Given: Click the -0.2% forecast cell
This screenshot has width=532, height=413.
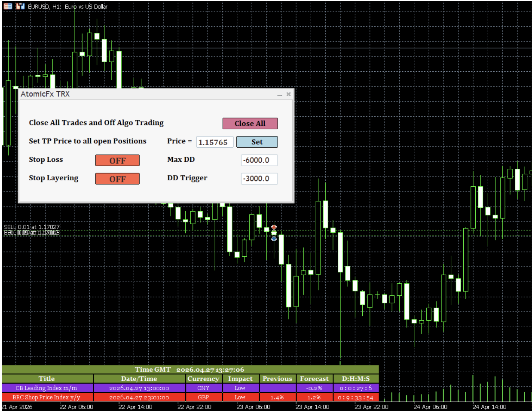Looking at the screenshot, I should [x=314, y=388].
